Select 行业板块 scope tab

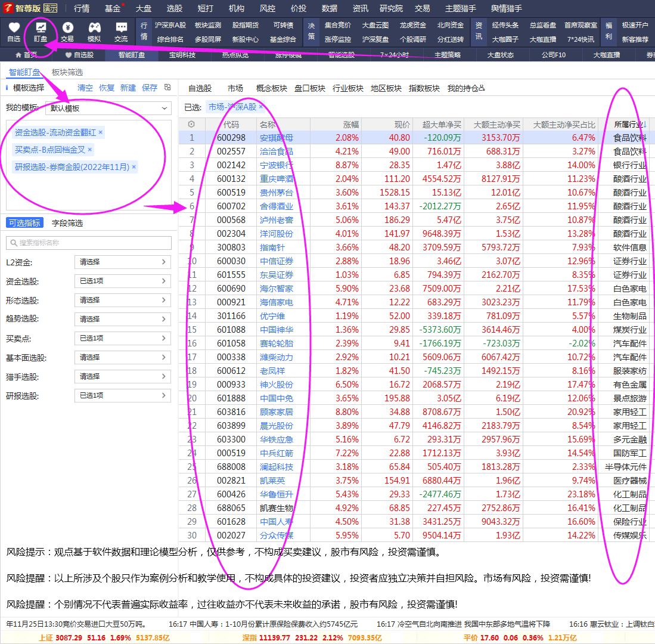pos(348,88)
